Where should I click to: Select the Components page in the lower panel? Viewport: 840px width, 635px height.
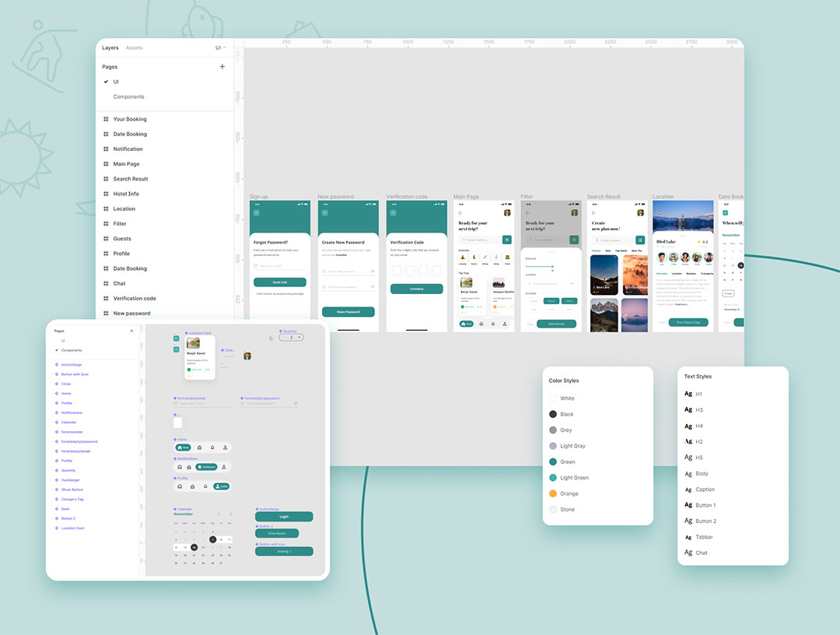71,350
